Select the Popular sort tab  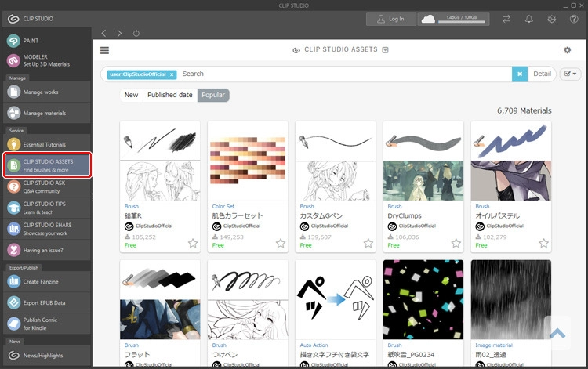tap(213, 95)
